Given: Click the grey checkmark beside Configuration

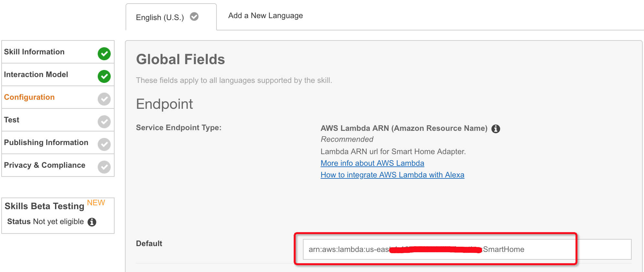Looking at the screenshot, I should [104, 99].
